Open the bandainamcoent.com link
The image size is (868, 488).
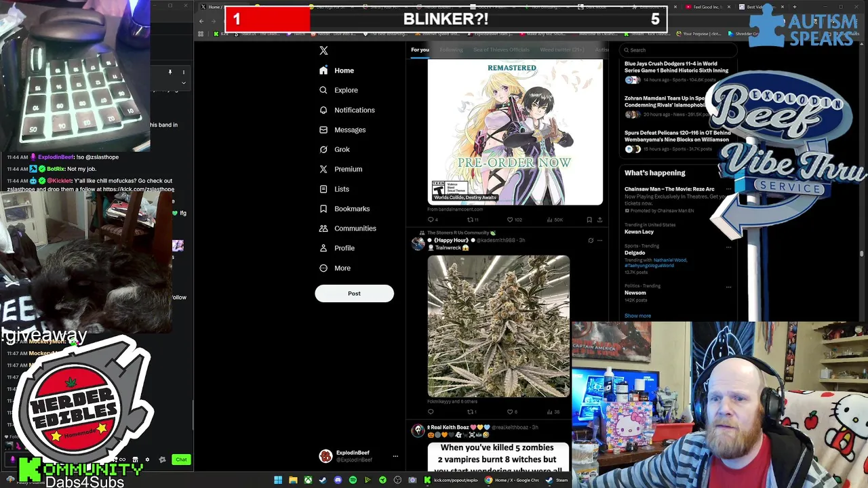455,209
